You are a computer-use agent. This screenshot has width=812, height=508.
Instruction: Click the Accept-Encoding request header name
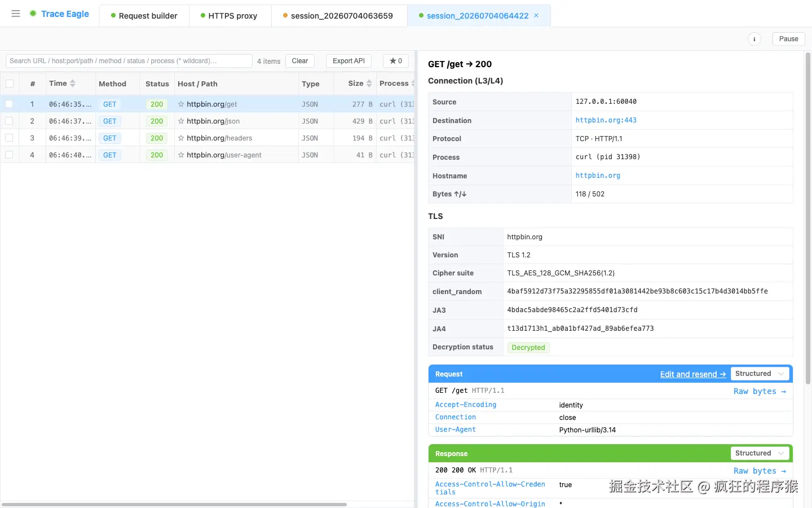(466, 405)
